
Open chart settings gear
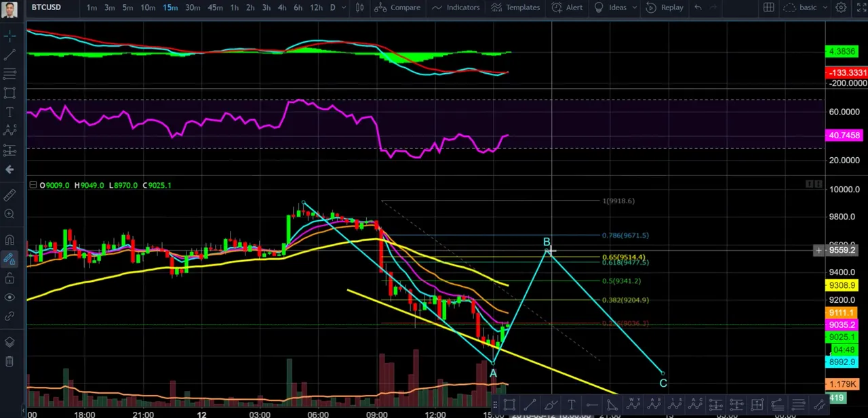coord(841,7)
